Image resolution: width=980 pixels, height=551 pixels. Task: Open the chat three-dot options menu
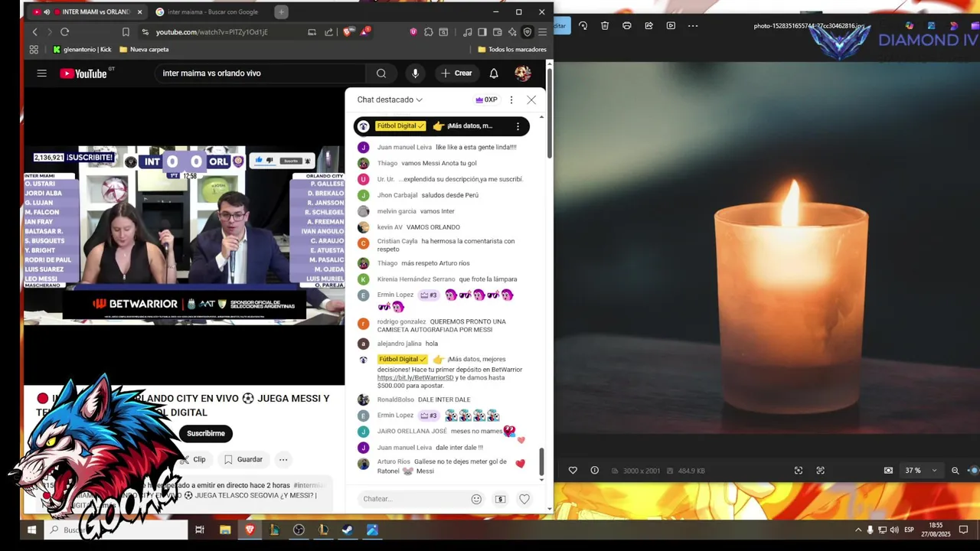(x=511, y=99)
